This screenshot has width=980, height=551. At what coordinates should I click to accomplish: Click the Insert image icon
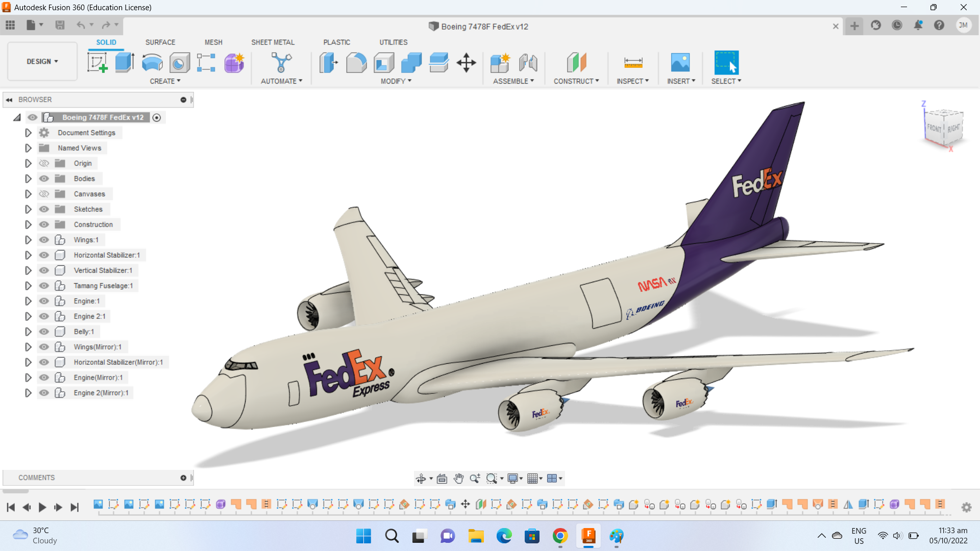(x=680, y=63)
